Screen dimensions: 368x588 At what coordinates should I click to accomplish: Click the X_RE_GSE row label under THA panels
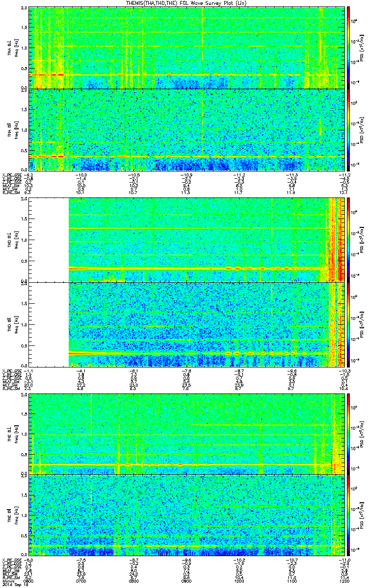click(11, 174)
